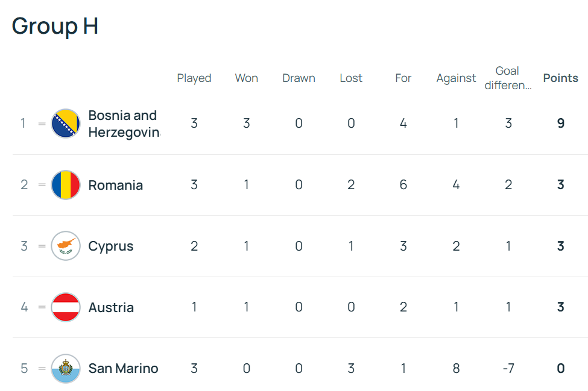Open the Cyprus team name link
Viewport: 588px width, 391px height.
(x=110, y=246)
